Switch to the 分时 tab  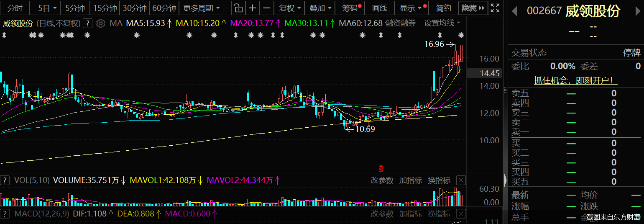pos(15,8)
